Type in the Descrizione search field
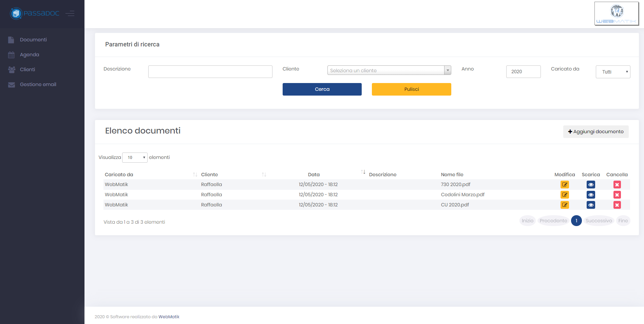The height and width of the screenshot is (324, 644). [x=210, y=72]
